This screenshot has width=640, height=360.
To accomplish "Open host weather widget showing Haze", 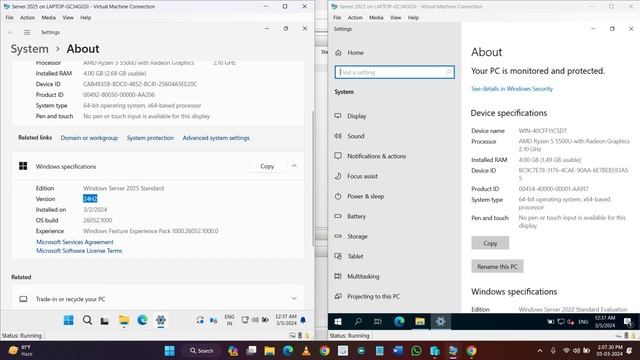I will [x=20, y=351].
